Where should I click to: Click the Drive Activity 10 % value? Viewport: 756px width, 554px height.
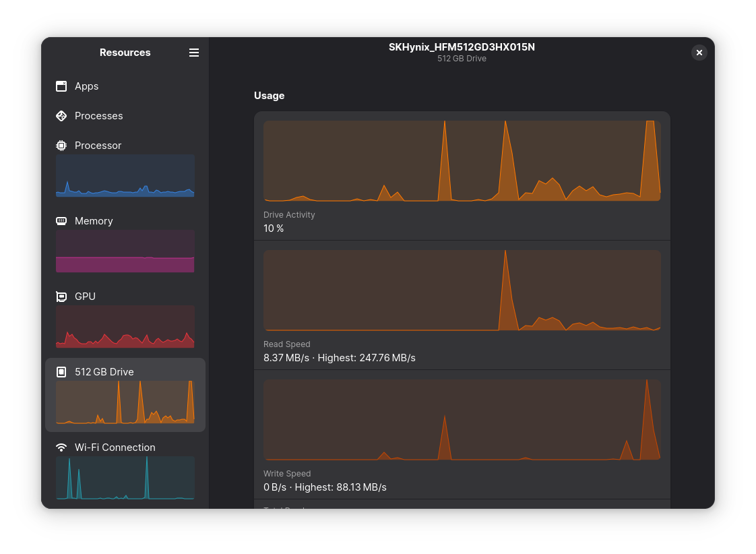[x=274, y=228]
